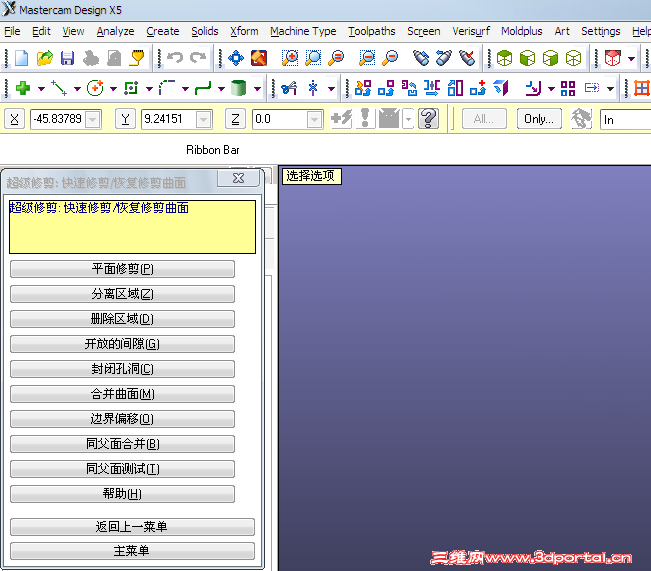Click the blue Pan arrows icon
651x571 pixels.
pyautogui.click(x=236, y=58)
